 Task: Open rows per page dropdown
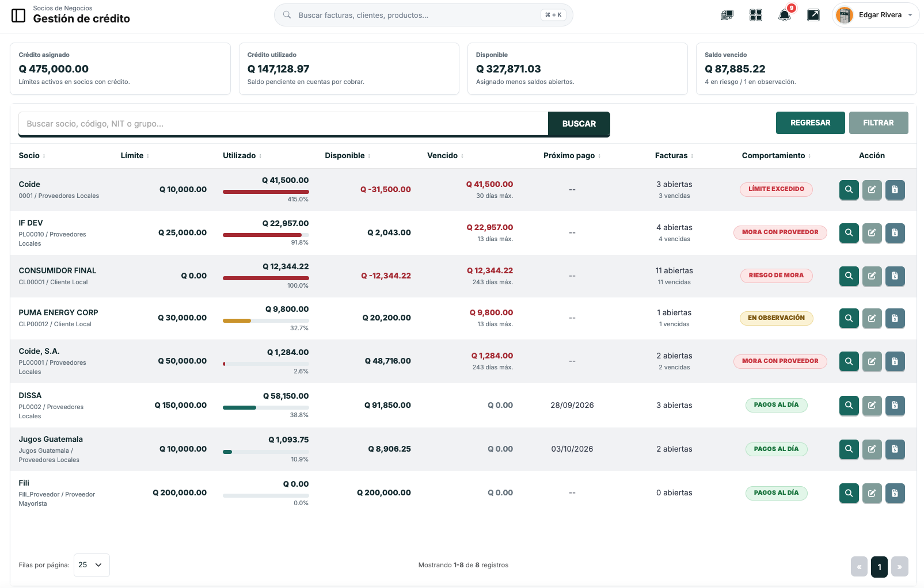(x=92, y=565)
